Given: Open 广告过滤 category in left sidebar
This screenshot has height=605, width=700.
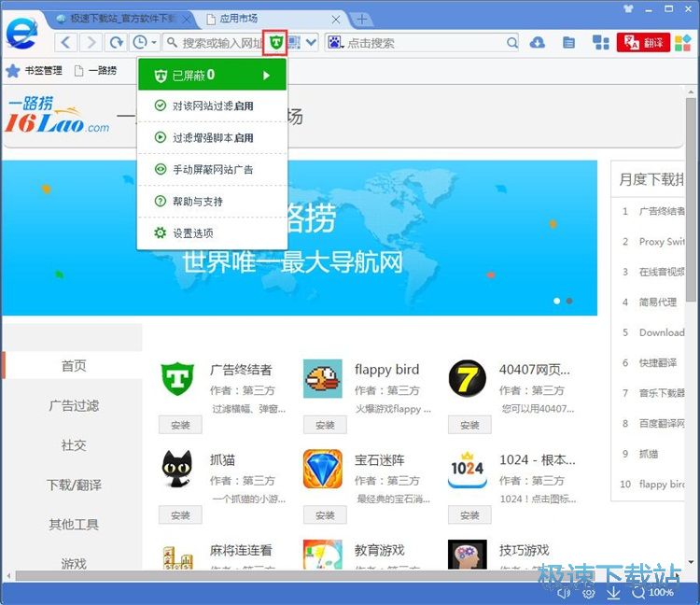Looking at the screenshot, I should coord(74,405).
